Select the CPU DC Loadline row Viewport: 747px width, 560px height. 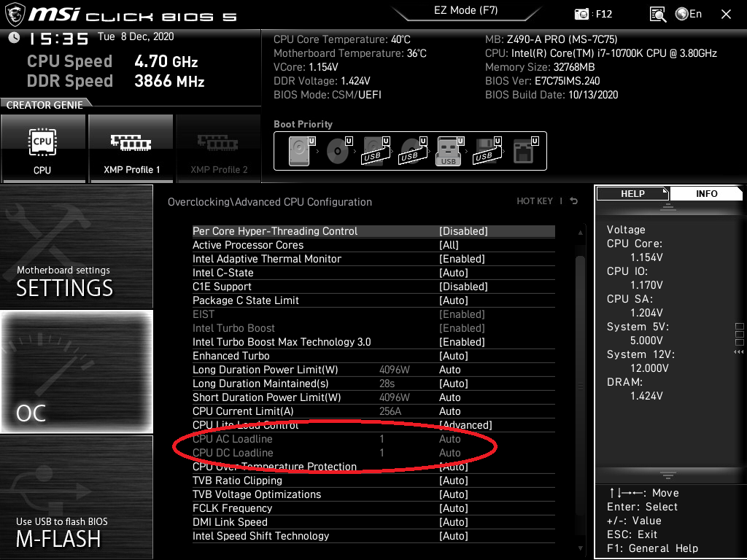click(x=373, y=452)
